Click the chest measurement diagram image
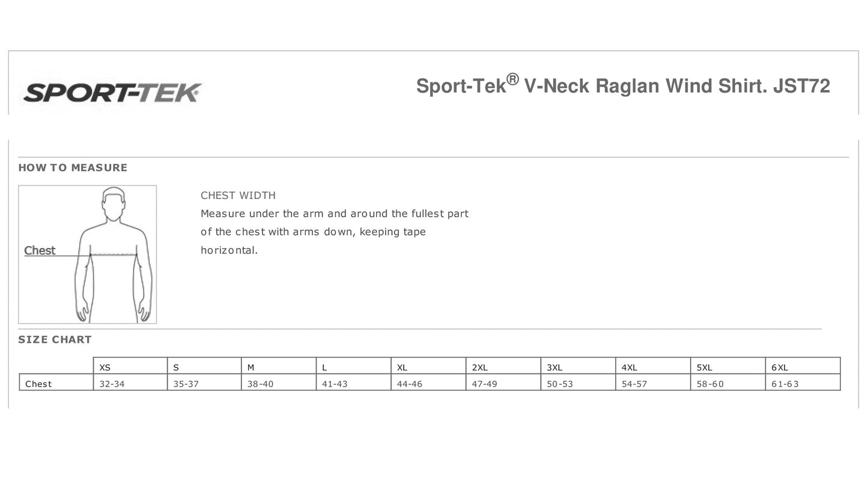 88,254
